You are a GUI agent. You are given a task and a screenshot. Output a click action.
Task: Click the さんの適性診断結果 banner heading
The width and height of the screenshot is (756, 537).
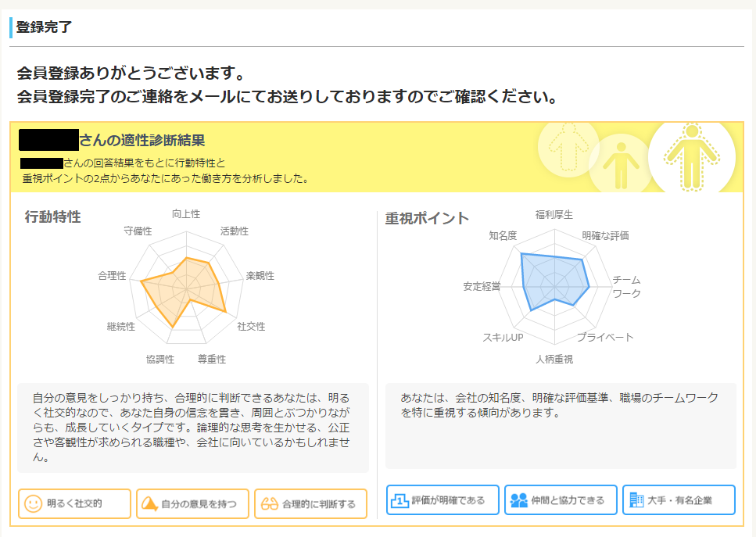142,140
